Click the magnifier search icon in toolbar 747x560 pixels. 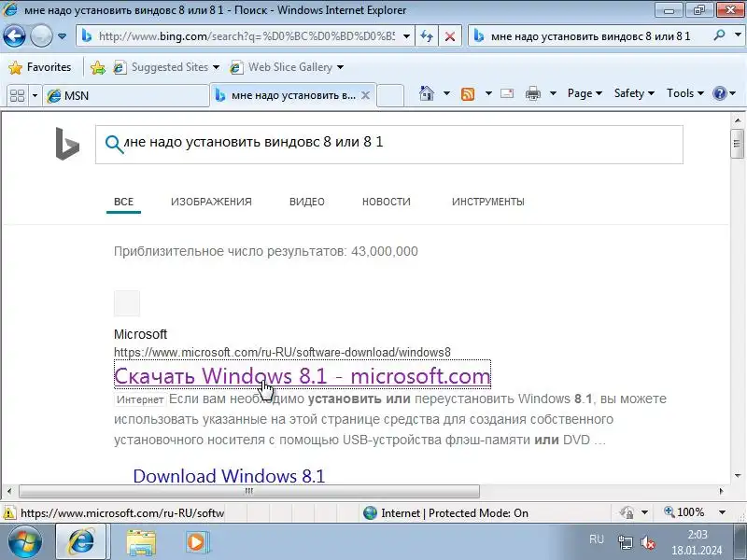pos(720,35)
